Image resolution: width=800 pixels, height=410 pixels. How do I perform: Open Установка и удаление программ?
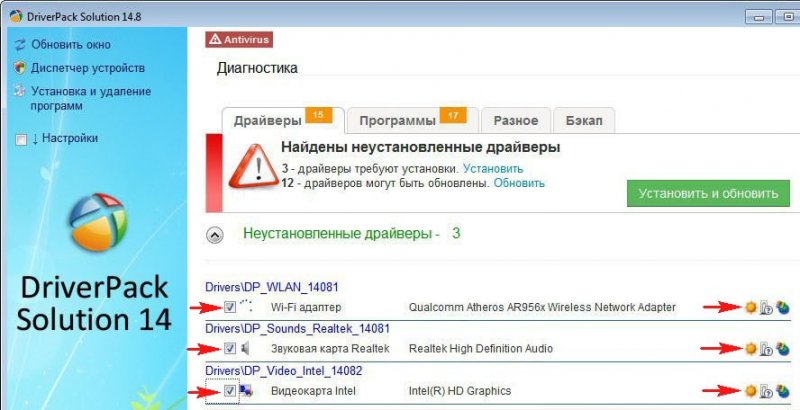pos(91,98)
